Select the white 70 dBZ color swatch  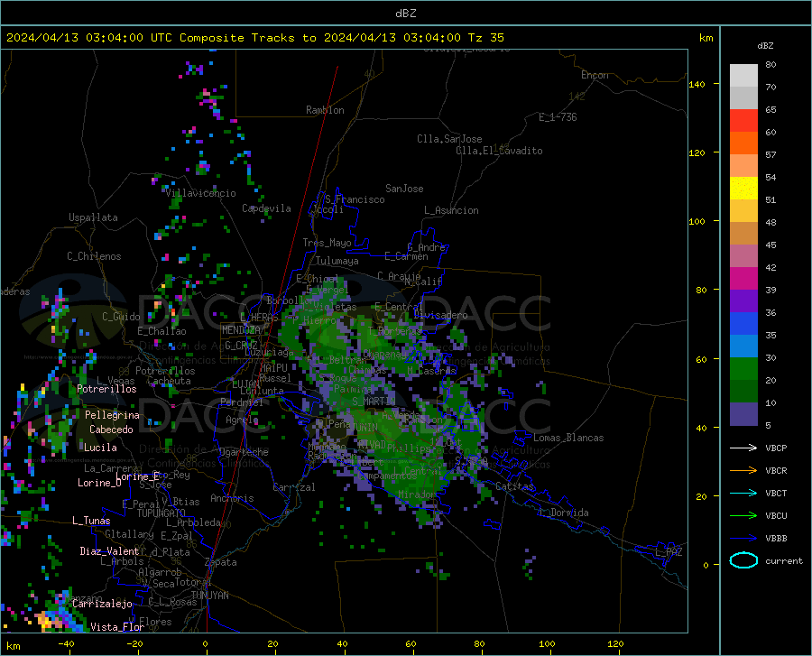(x=743, y=76)
